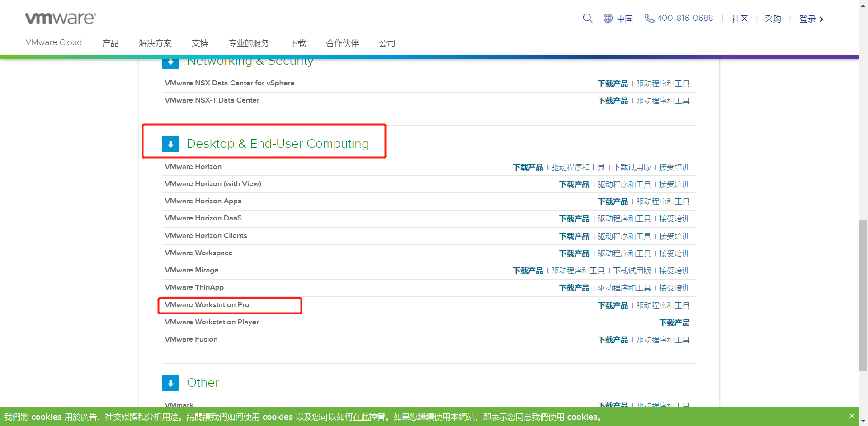Click 下载产品 for VMware Horizon Clients
Viewport: 868px width, 426px height.
coord(574,236)
